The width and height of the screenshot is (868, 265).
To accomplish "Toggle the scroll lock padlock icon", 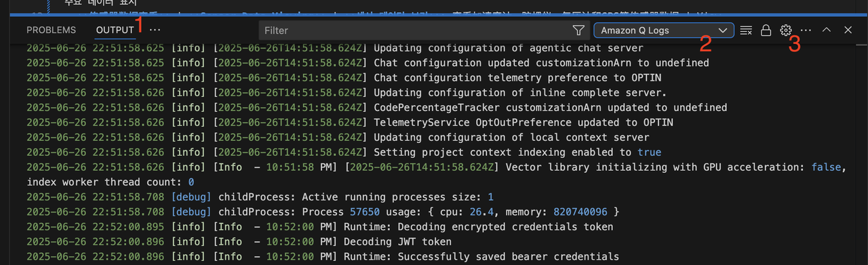I will 766,30.
